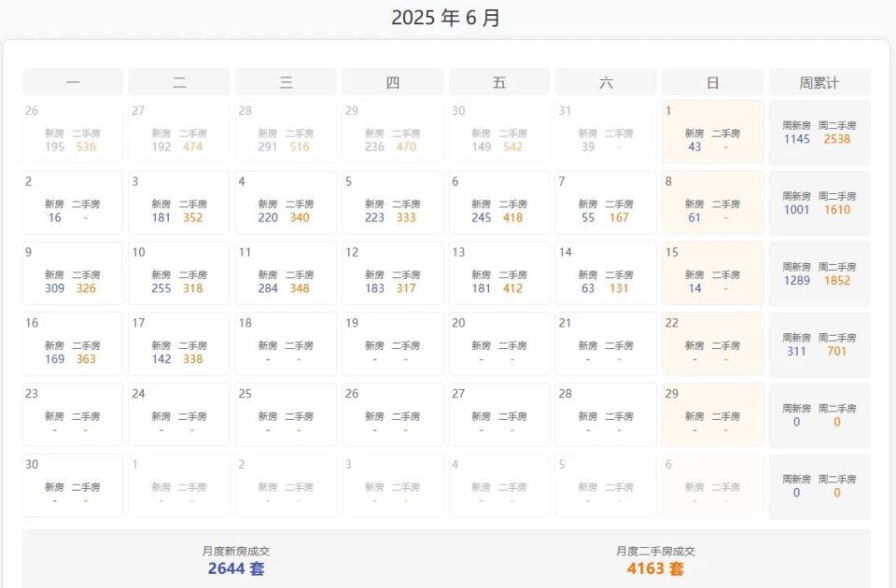Open the highlighted June 15 Sunday cell
The image size is (896, 588).
pos(712,273)
